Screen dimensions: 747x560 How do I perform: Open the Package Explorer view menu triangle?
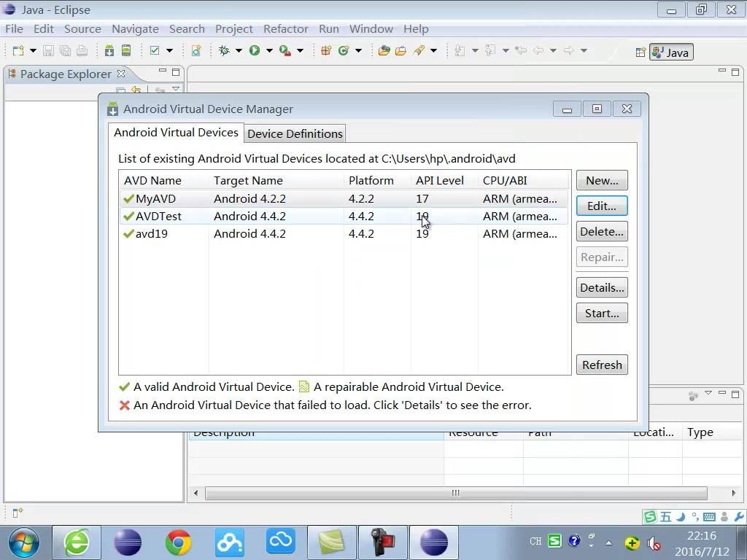[176, 88]
